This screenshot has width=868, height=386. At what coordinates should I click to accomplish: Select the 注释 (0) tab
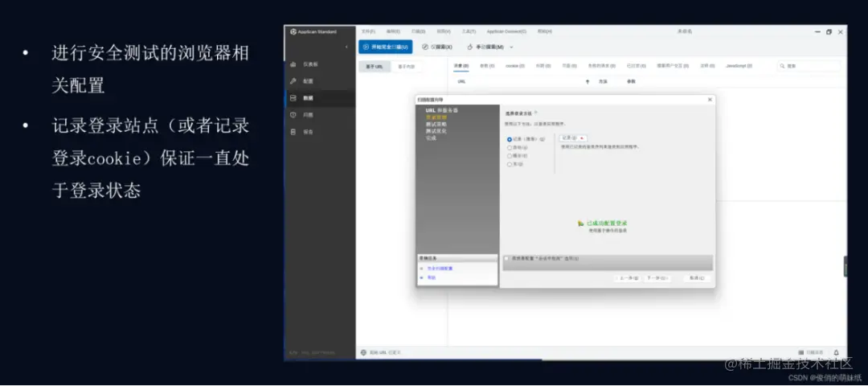[x=707, y=65]
